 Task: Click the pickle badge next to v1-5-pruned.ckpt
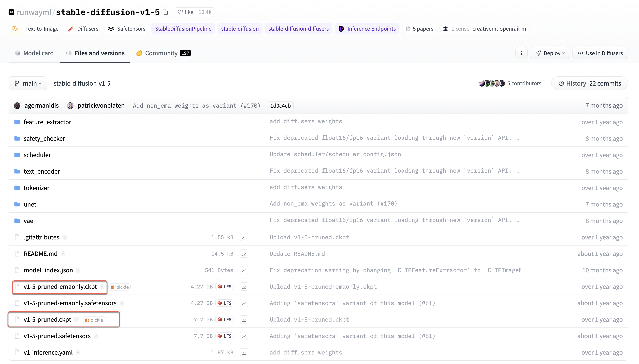(x=94, y=320)
